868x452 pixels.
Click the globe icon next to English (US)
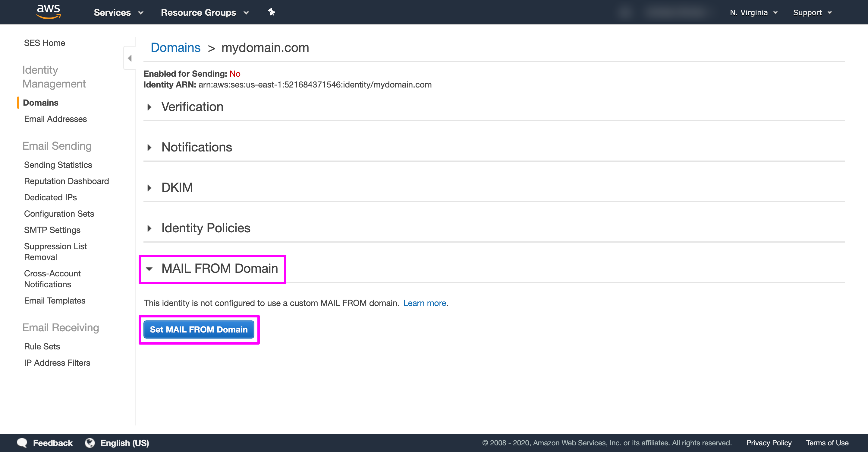point(90,443)
